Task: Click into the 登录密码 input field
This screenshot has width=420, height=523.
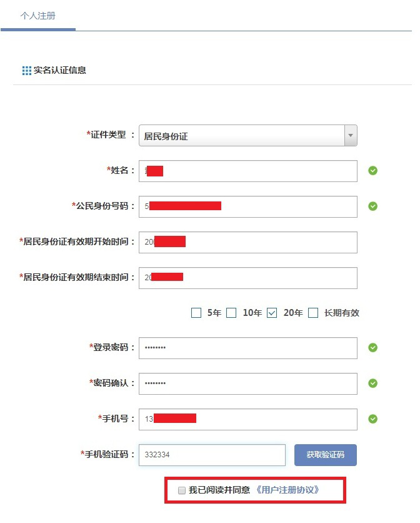Action: click(x=248, y=348)
